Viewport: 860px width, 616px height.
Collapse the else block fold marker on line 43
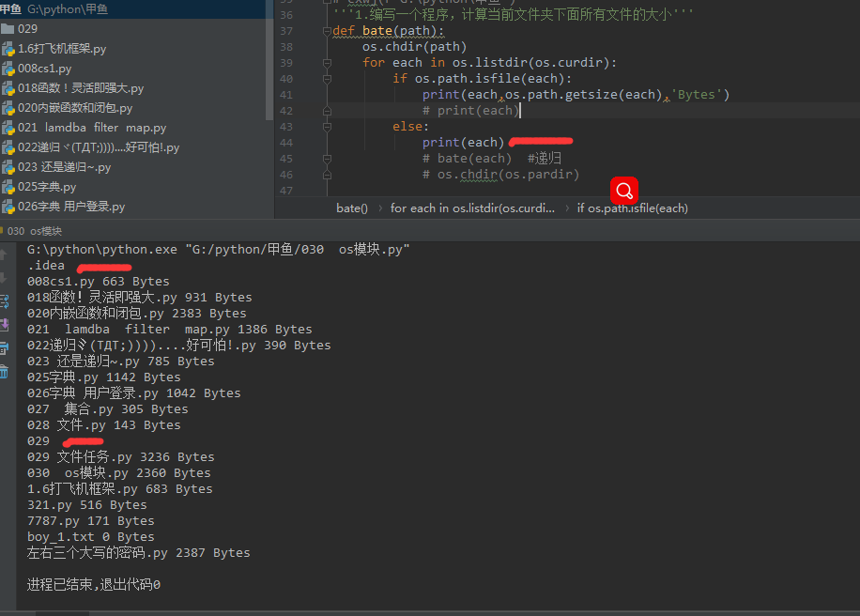pyautogui.click(x=327, y=127)
